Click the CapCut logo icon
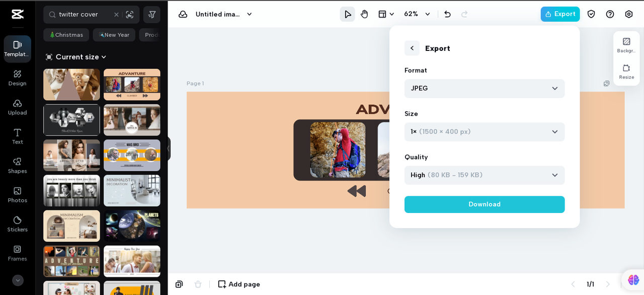The image size is (644, 295). click(18, 14)
